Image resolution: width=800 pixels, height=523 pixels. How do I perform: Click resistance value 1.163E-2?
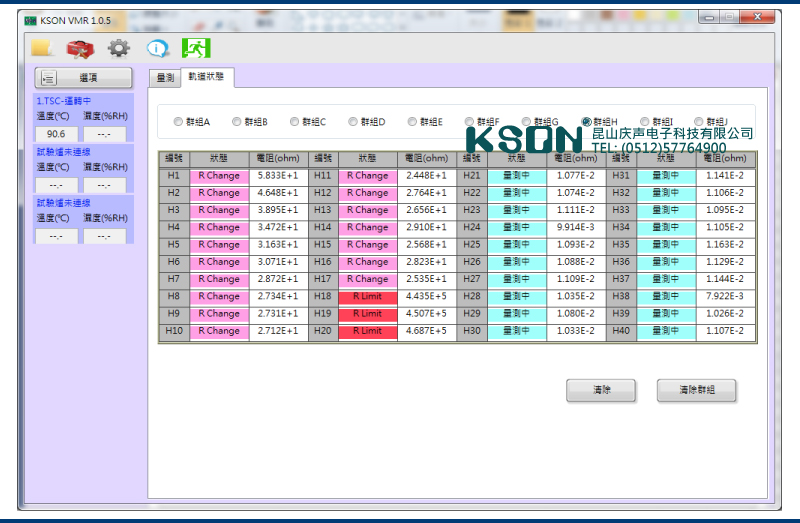pyautogui.click(x=726, y=245)
